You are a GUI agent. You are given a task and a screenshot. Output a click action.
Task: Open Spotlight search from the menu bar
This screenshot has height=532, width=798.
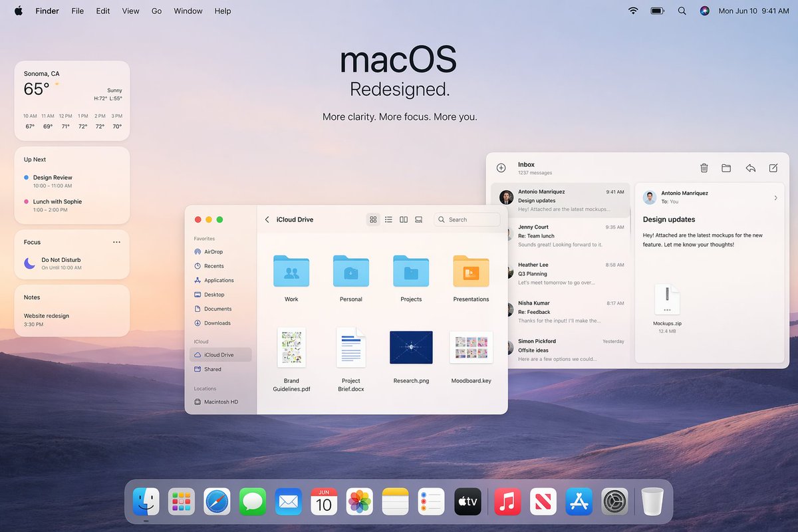point(682,11)
